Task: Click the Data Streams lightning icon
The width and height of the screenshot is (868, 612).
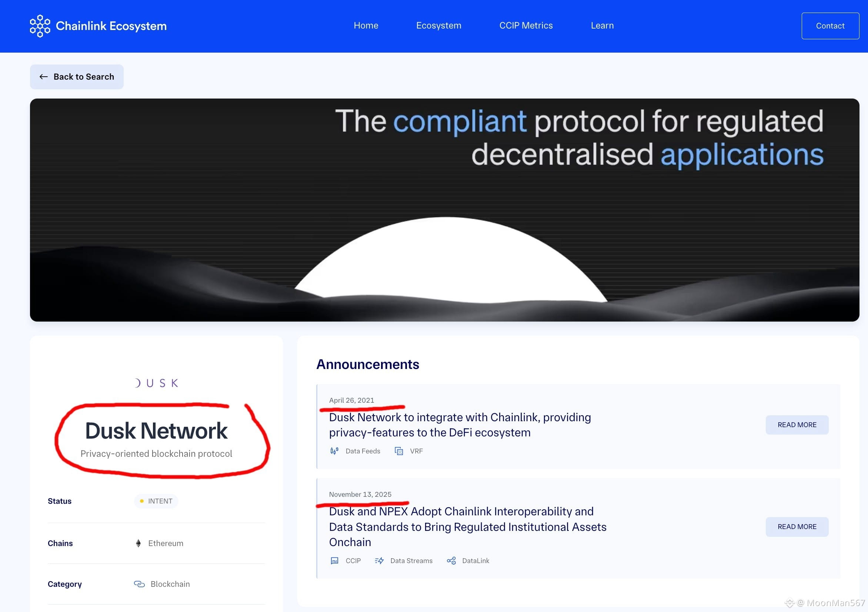Action: click(x=379, y=561)
